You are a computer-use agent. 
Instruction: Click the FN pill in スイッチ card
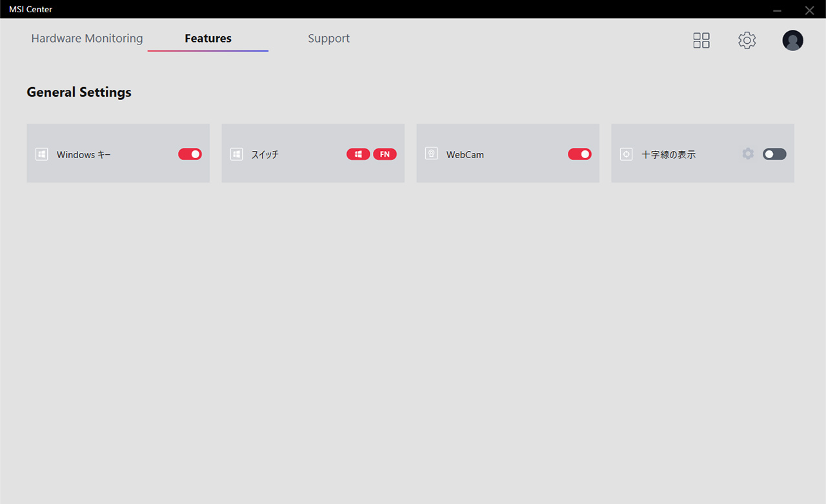pos(385,154)
